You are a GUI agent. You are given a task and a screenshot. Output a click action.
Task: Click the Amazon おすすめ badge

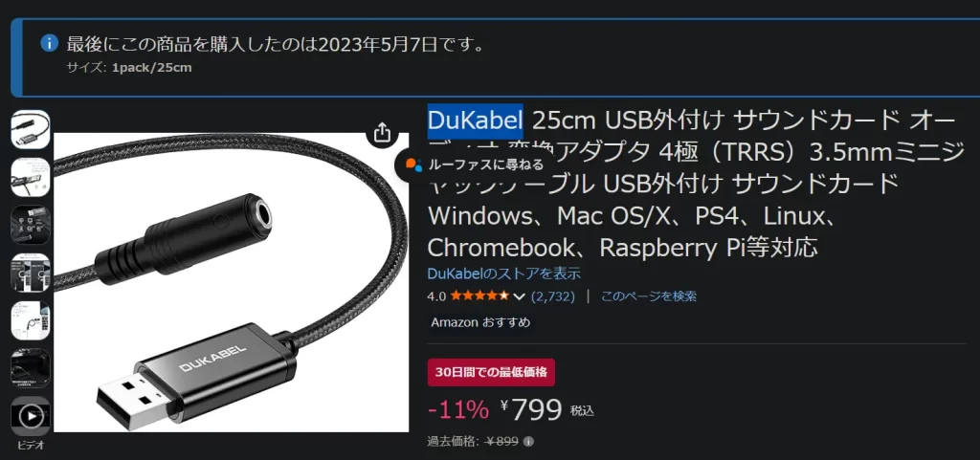(480, 322)
